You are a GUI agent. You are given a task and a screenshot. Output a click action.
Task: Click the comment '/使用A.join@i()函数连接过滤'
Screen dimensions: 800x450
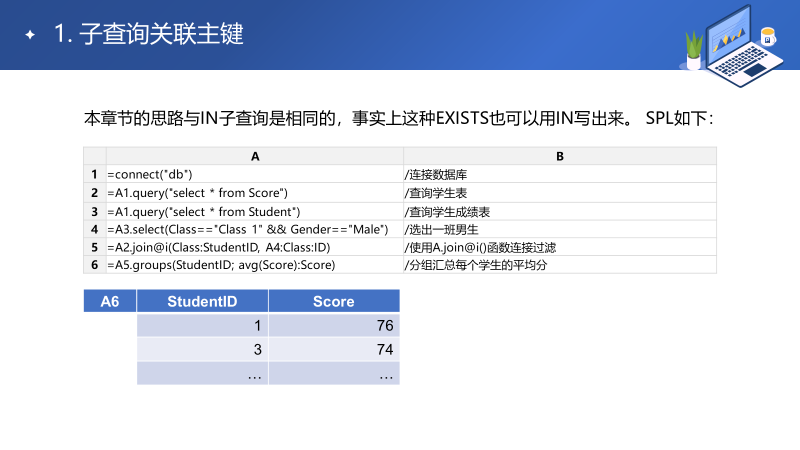tap(480, 247)
